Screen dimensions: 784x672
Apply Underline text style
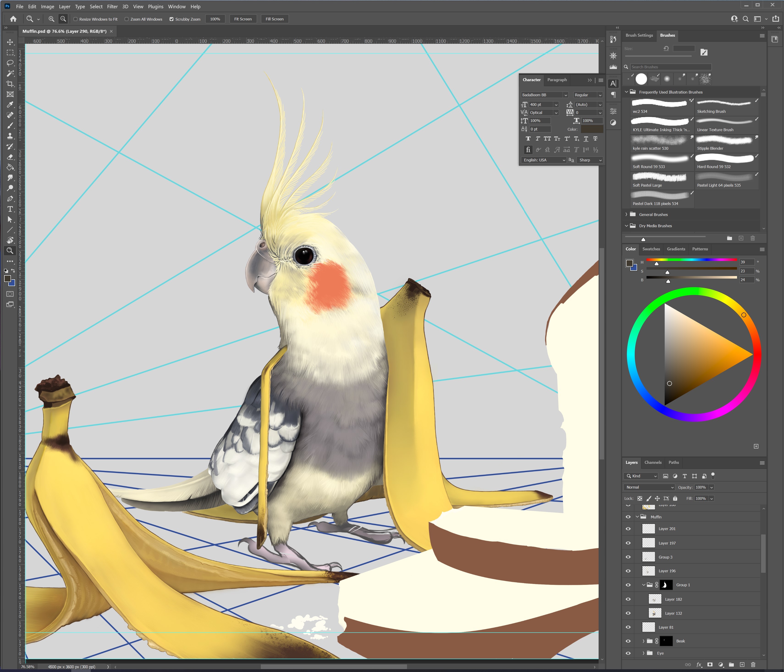(586, 138)
